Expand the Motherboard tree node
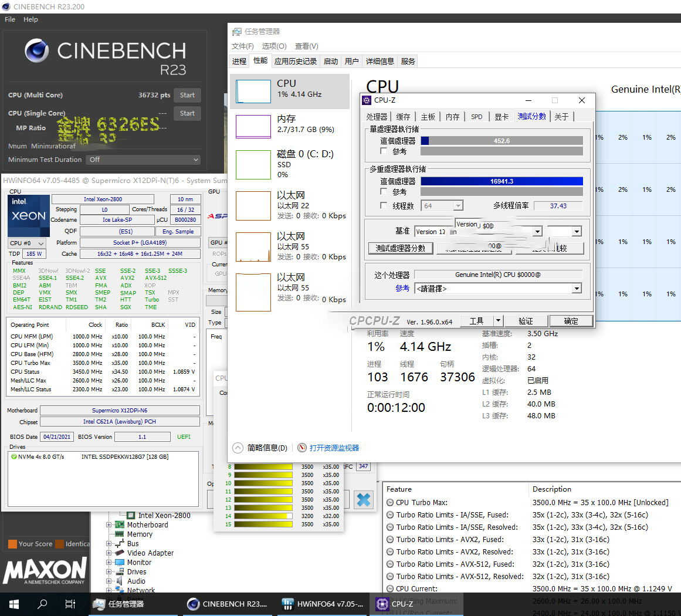Viewport: 681px width, 616px height. click(109, 524)
